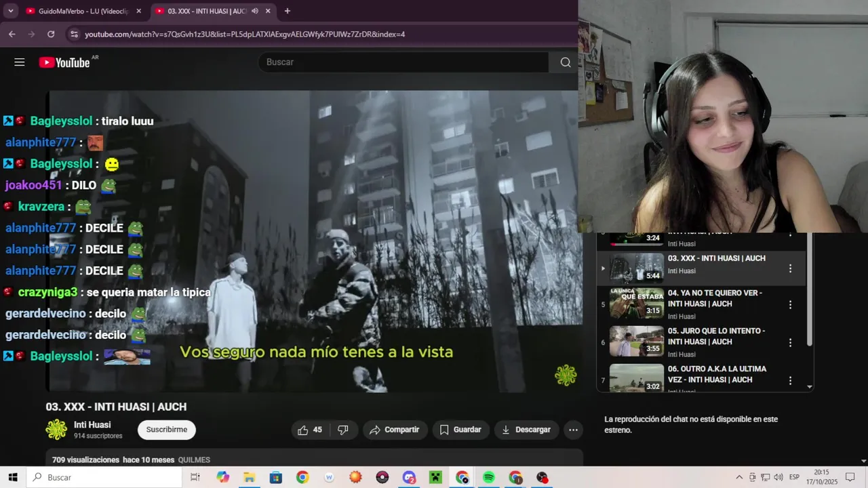Open Inti Huasi channel name link

click(92, 425)
